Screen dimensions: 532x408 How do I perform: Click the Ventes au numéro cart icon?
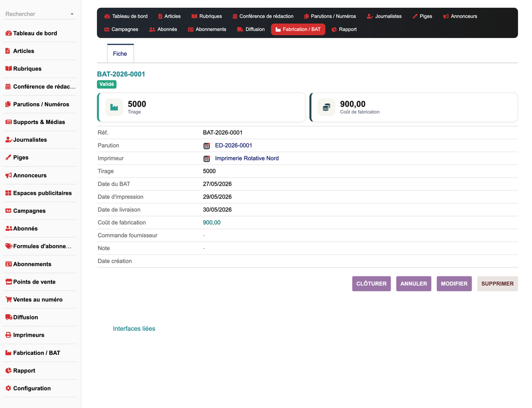coord(8,299)
